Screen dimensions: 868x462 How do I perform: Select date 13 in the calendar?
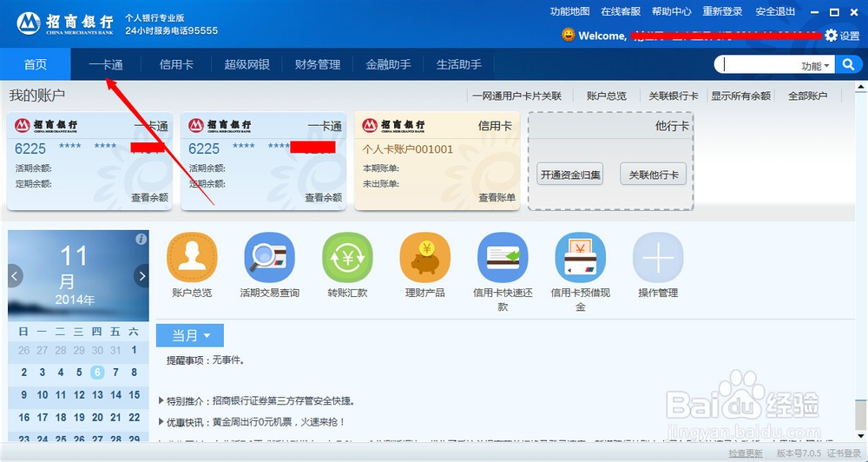click(x=97, y=395)
